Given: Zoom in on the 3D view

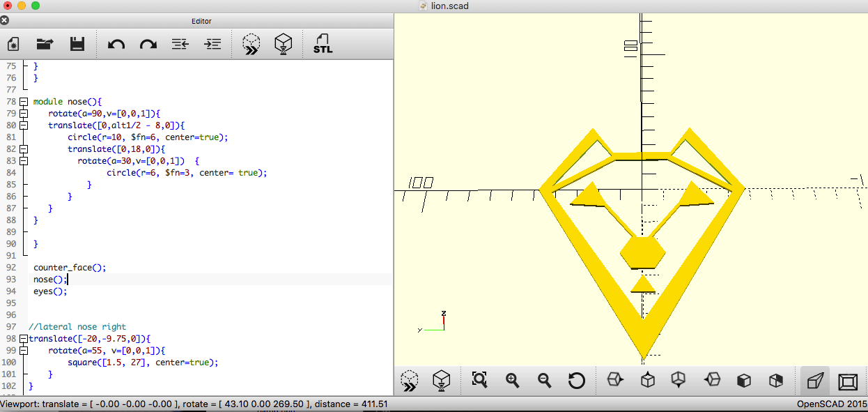Looking at the screenshot, I should [x=513, y=381].
